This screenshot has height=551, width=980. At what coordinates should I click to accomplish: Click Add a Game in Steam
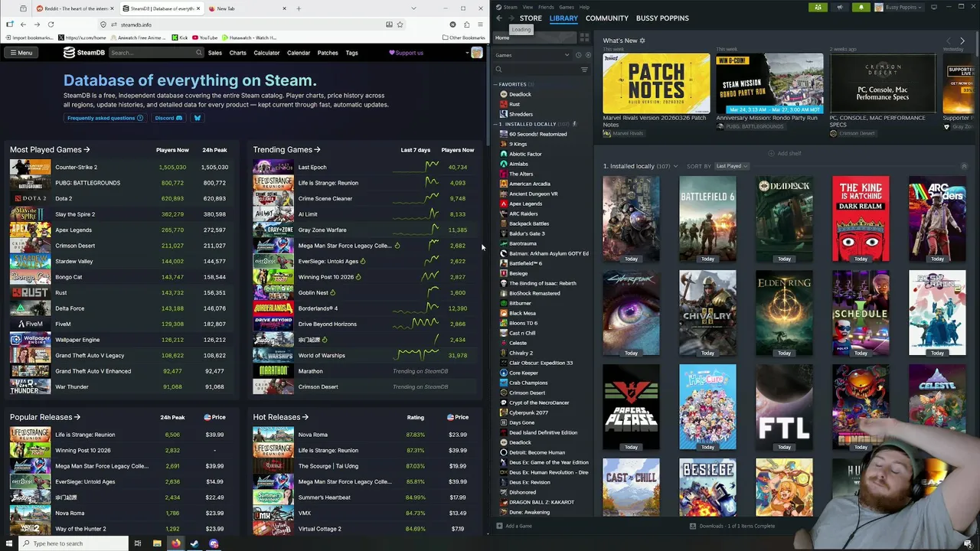[514, 526]
